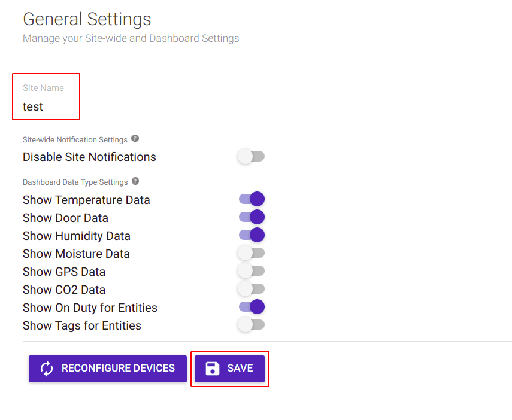The width and height of the screenshot is (512, 420).
Task: Disable Show Humidity Data switch
Action: [252, 235]
